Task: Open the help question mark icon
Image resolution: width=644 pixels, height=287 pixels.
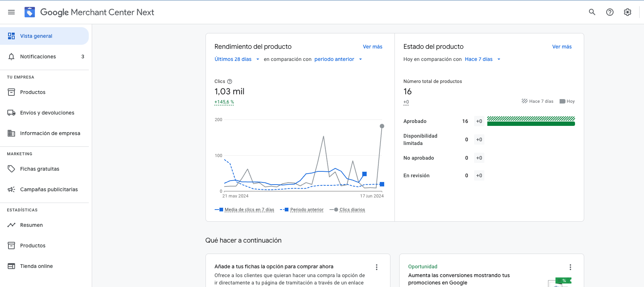Action: (610, 12)
